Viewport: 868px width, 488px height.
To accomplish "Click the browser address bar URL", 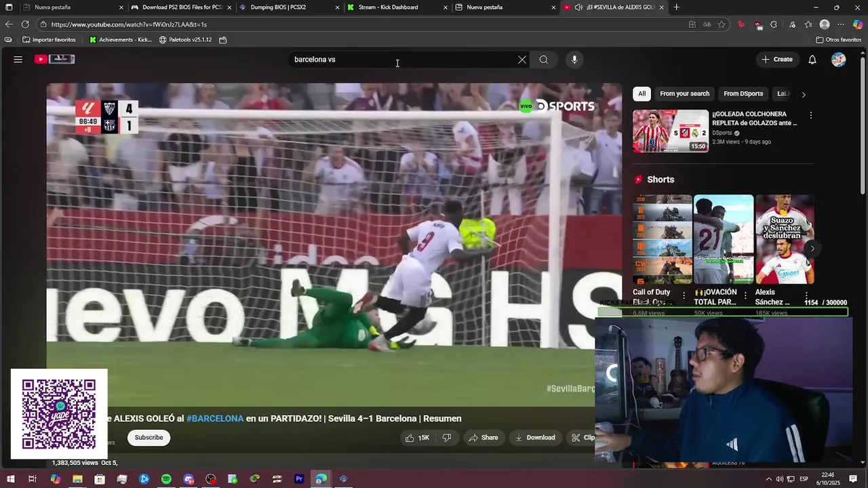I will pyautogui.click(x=129, y=24).
